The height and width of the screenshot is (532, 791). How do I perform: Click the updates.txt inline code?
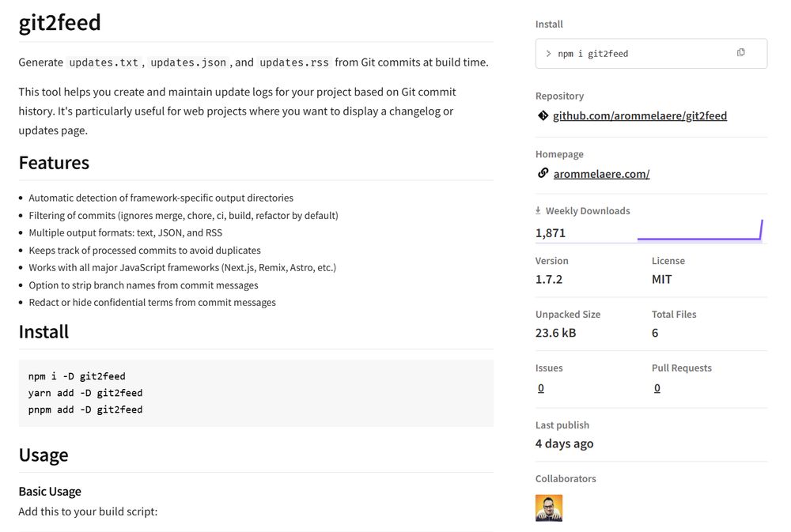tap(104, 62)
